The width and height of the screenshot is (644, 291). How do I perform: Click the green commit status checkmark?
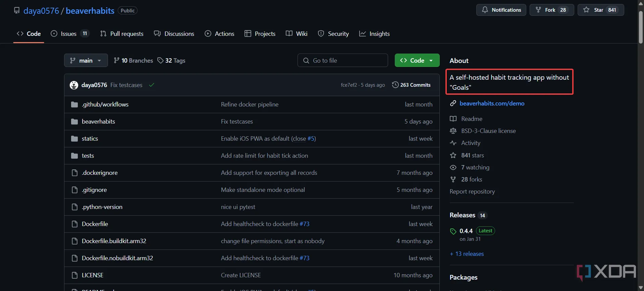152,85
